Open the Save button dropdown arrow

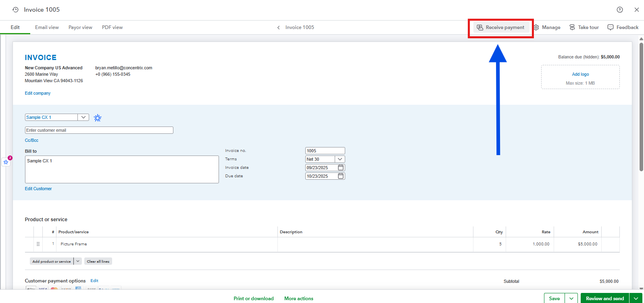[571, 299]
